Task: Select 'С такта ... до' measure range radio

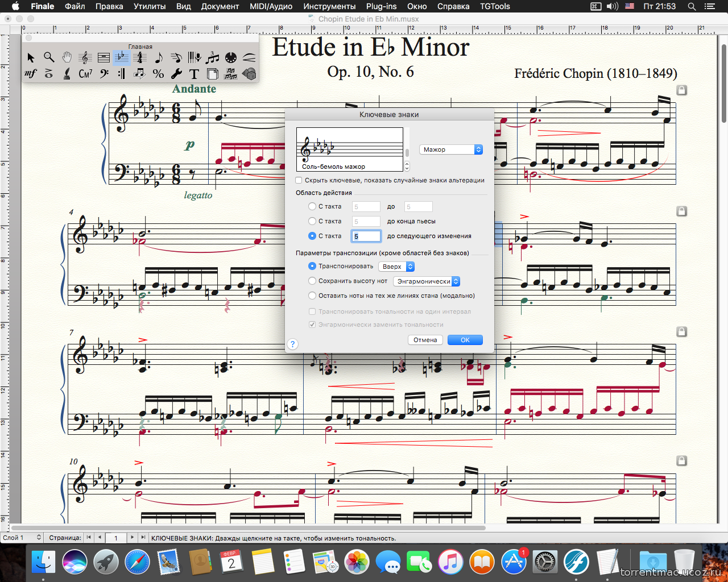Action: pos(312,206)
